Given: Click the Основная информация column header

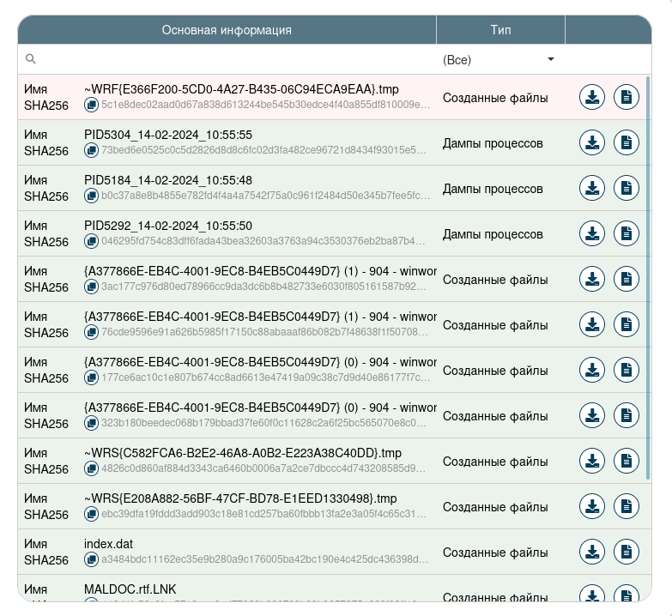Looking at the screenshot, I should [x=227, y=30].
